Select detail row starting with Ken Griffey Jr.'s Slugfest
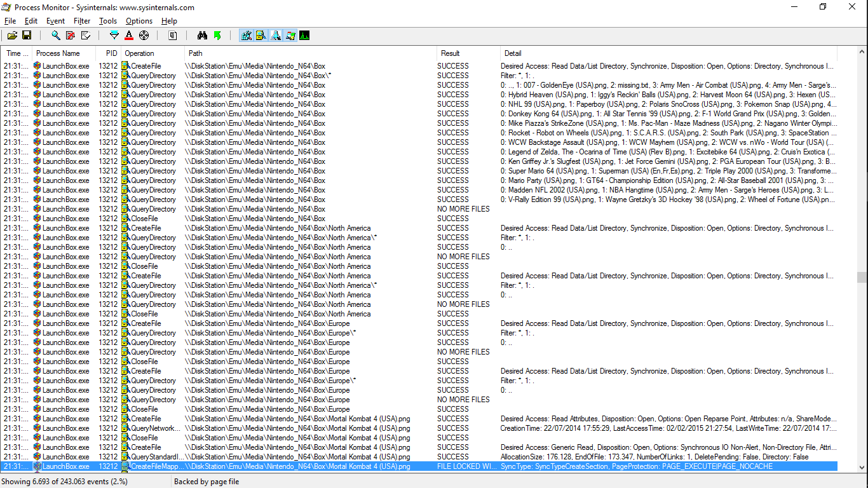868x488 pixels. coord(668,161)
